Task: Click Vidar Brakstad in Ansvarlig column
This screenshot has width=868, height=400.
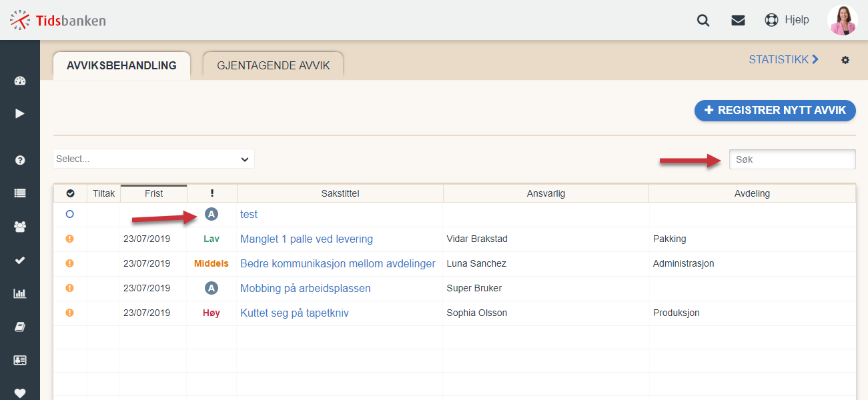Action: (477, 239)
